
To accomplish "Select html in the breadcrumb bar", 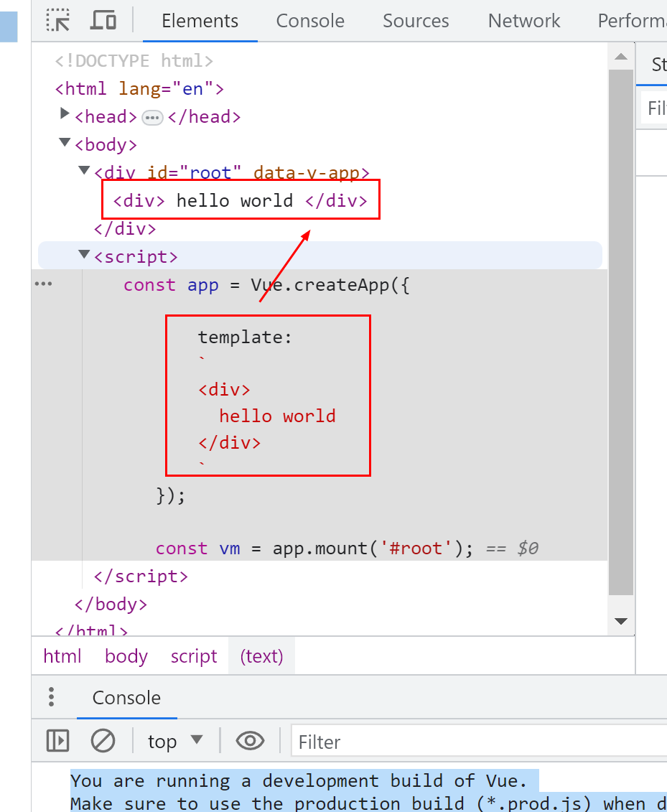I will (x=62, y=656).
